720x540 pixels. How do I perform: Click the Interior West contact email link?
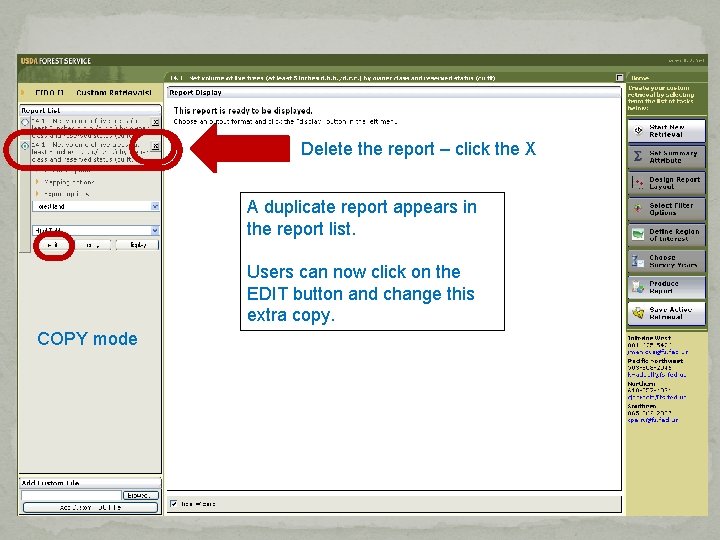[657, 352]
